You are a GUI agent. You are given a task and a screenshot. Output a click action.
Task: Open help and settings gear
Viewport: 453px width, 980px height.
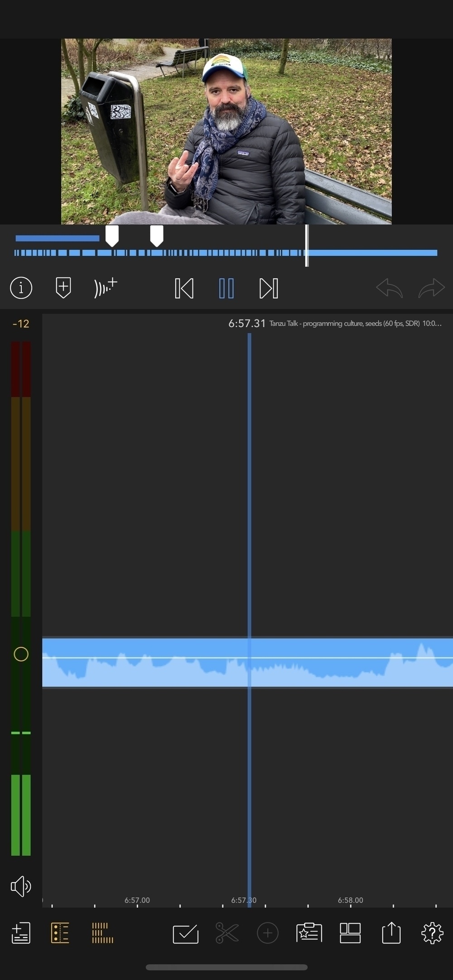click(x=432, y=933)
